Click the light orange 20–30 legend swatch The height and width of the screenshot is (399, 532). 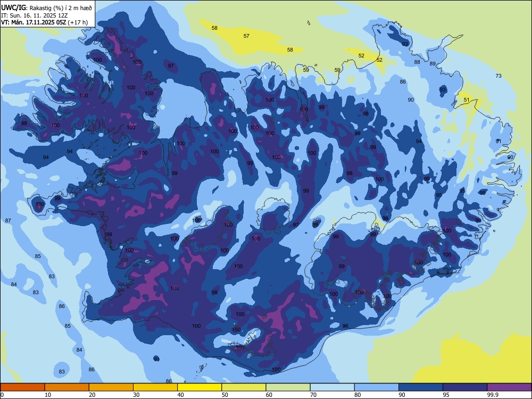(x=111, y=387)
